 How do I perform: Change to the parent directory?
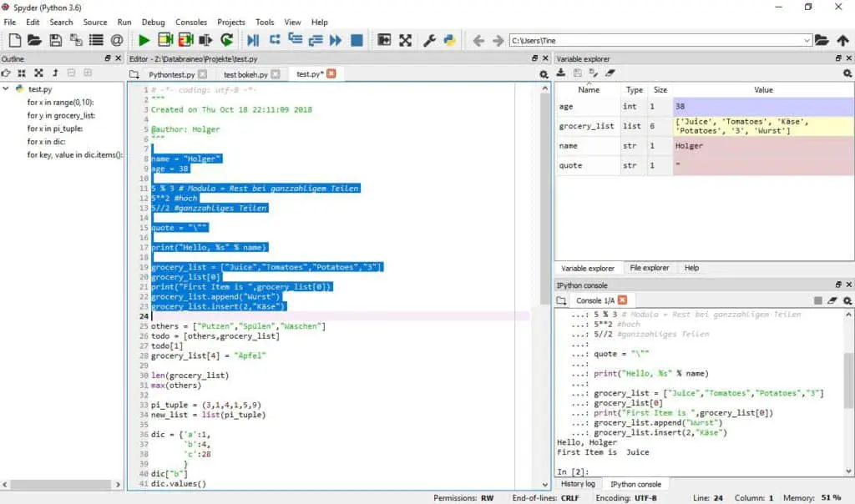[x=842, y=40]
